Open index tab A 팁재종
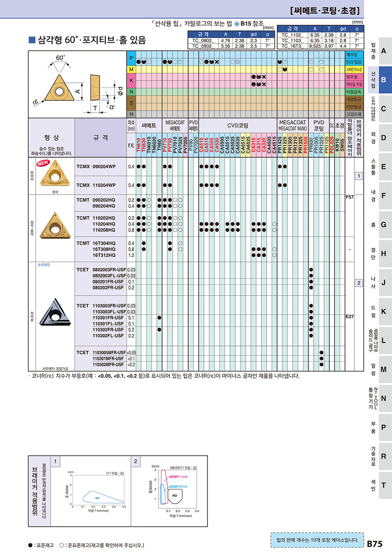 point(379,51)
